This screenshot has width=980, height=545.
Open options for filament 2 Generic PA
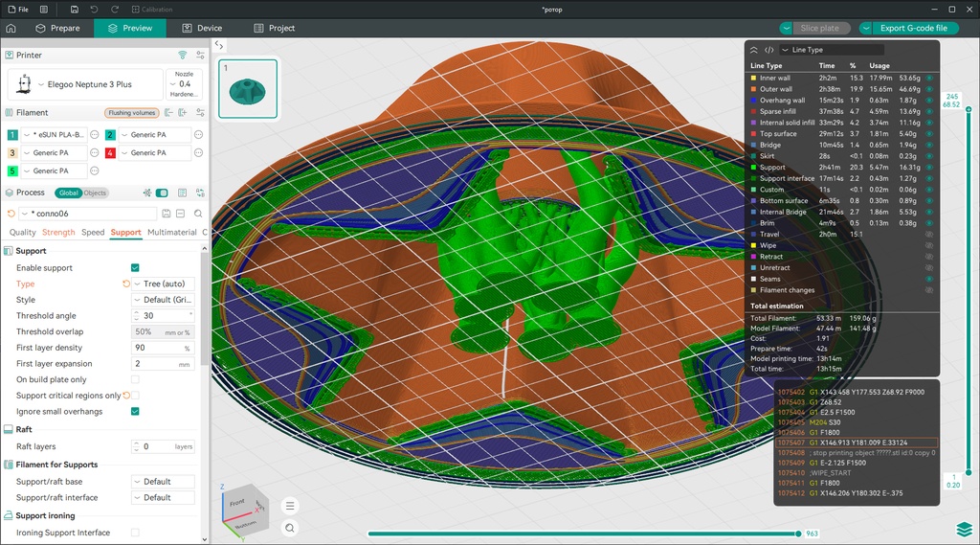point(198,134)
